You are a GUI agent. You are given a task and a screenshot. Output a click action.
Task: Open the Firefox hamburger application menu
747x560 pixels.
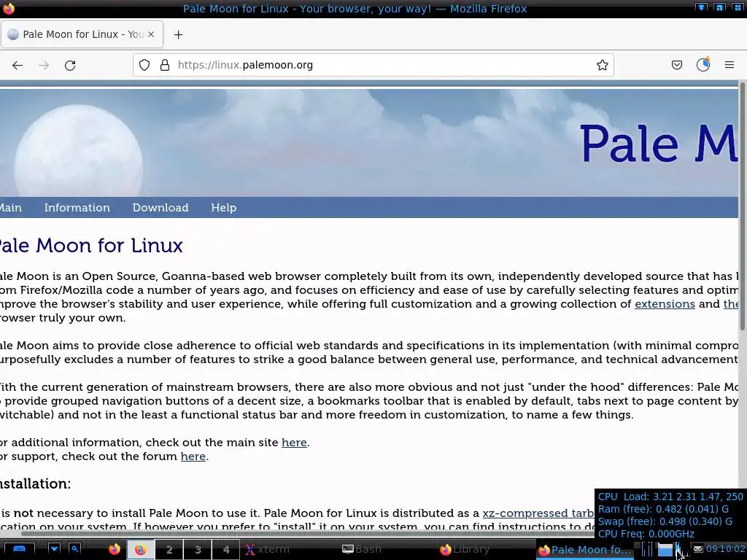729,65
